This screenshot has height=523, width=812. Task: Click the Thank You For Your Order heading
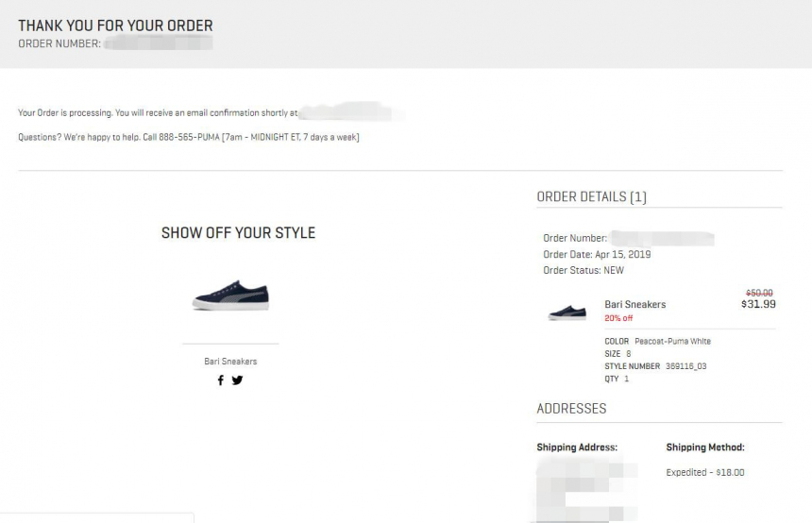click(115, 25)
